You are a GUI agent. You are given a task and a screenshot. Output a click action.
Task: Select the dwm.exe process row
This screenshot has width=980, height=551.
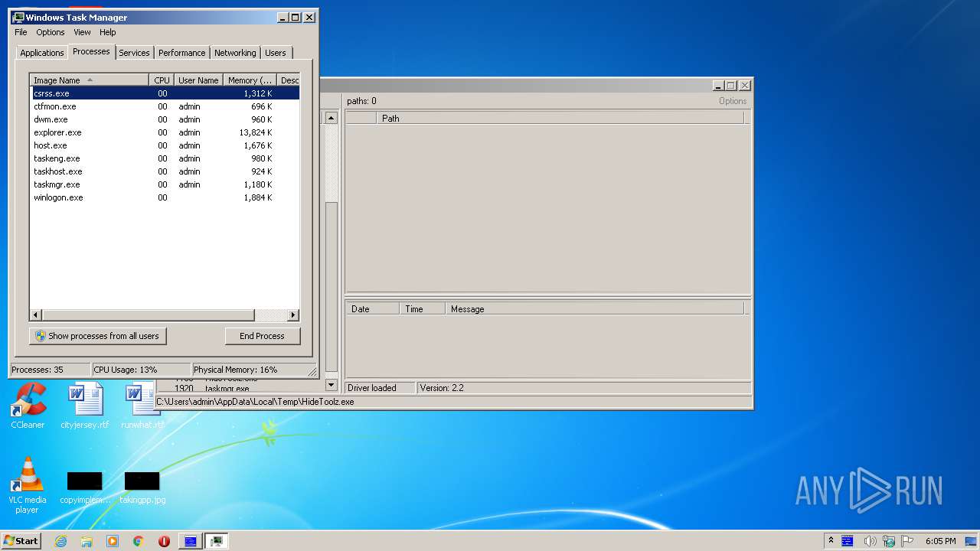[x=165, y=119]
